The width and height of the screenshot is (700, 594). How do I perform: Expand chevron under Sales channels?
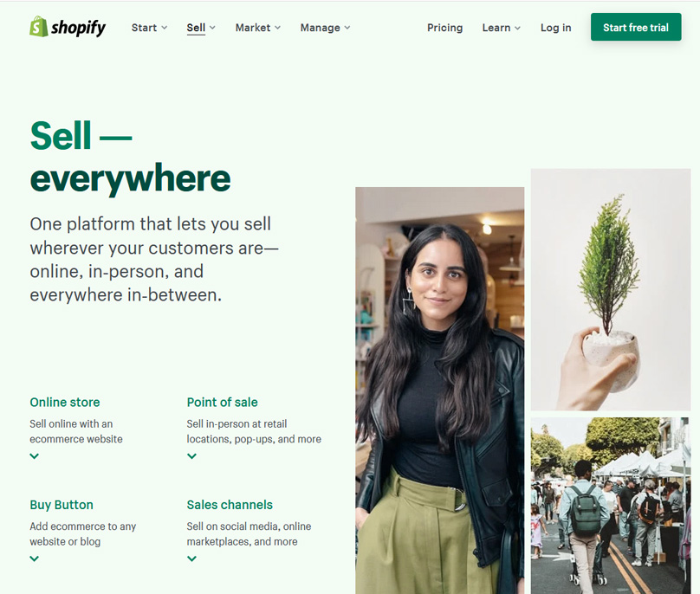[191, 558]
